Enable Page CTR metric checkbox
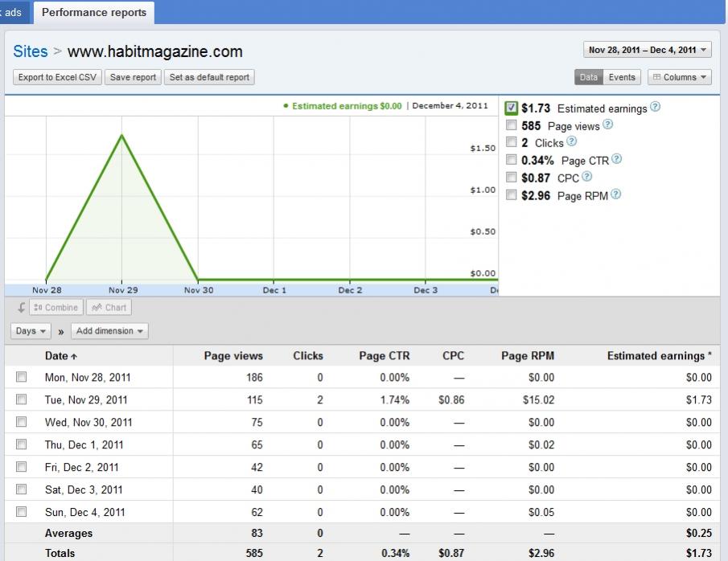This screenshot has height=561, width=728. tap(511, 160)
